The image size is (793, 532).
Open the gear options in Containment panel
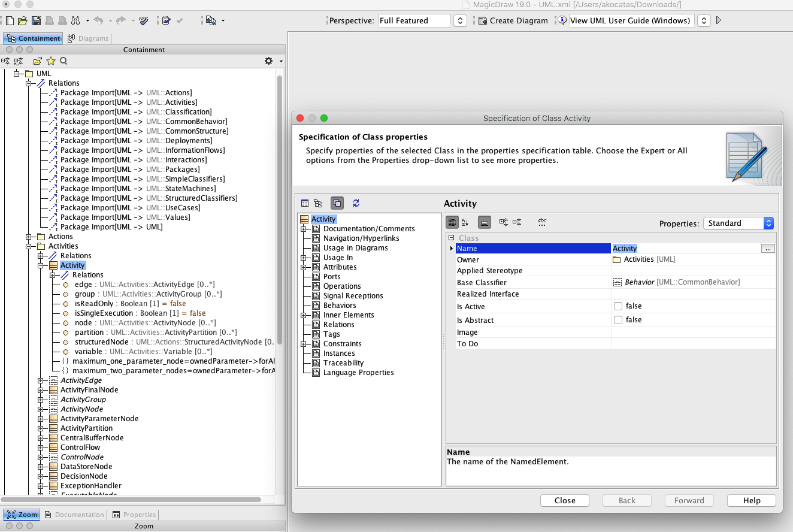(x=269, y=61)
